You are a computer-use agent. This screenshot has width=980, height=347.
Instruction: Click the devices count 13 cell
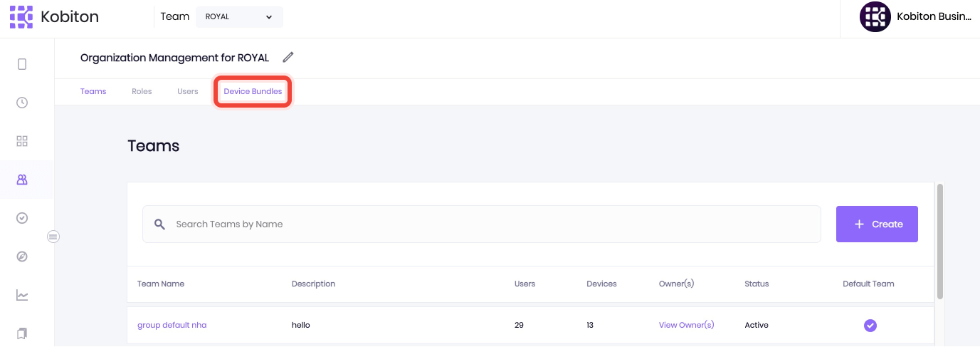590,325
